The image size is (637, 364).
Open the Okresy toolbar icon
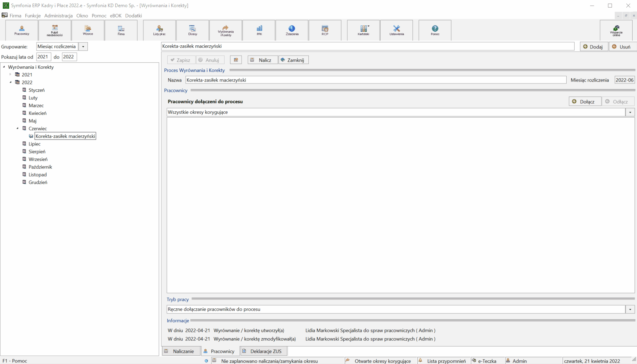click(x=192, y=30)
